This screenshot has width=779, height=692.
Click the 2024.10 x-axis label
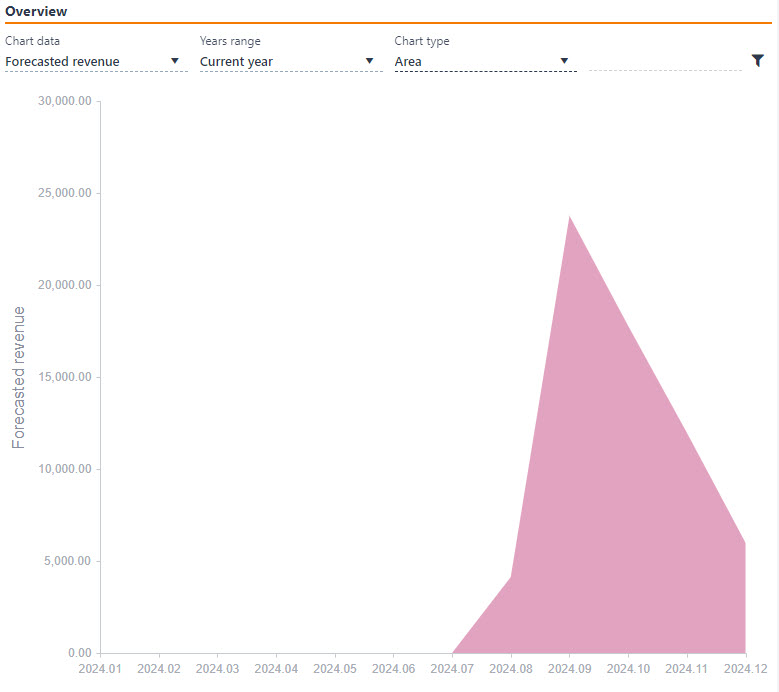[629, 668]
